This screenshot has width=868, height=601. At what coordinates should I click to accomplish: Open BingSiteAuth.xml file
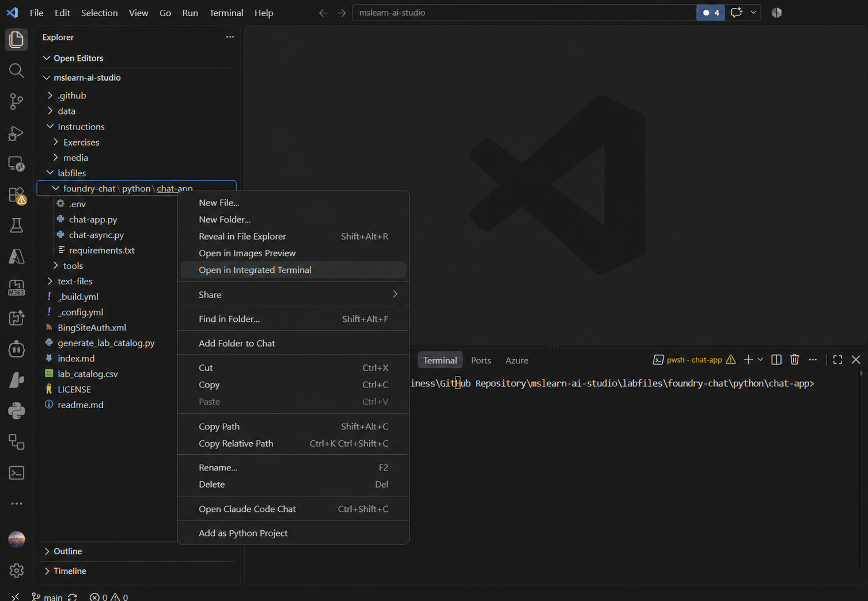[92, 328]
